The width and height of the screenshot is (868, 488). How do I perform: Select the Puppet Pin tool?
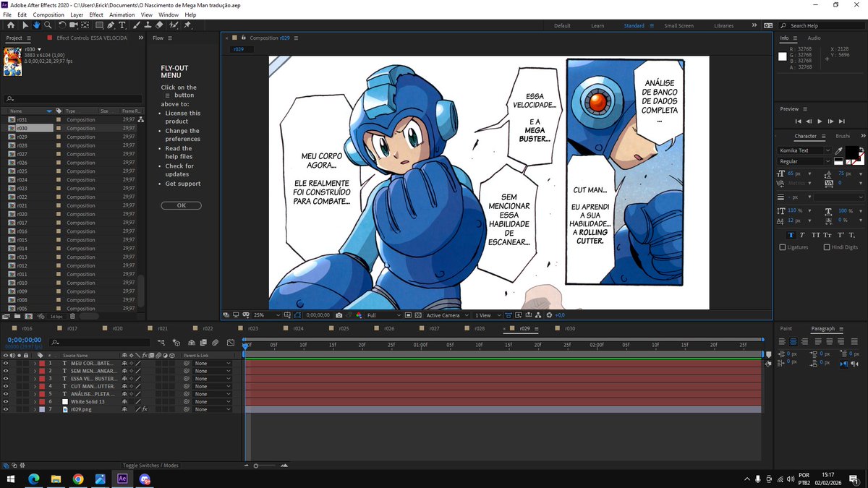(x=187, y=25)
